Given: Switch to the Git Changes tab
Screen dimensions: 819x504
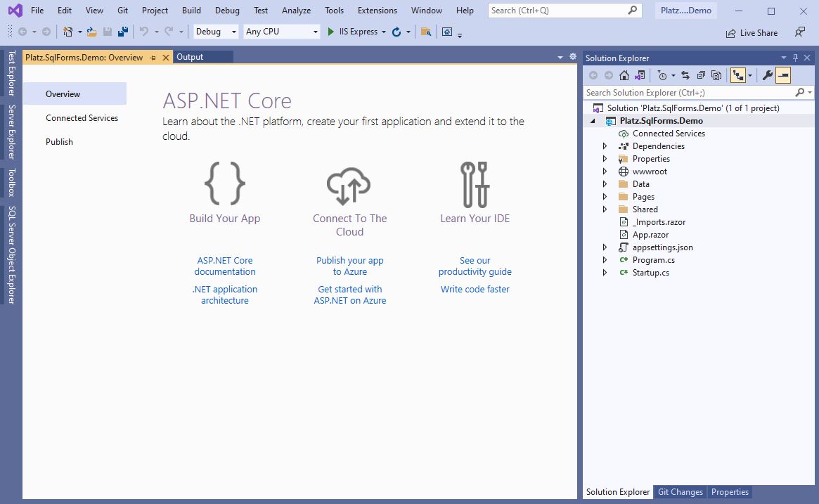Looking at the screenshot, I should (680, 492).
